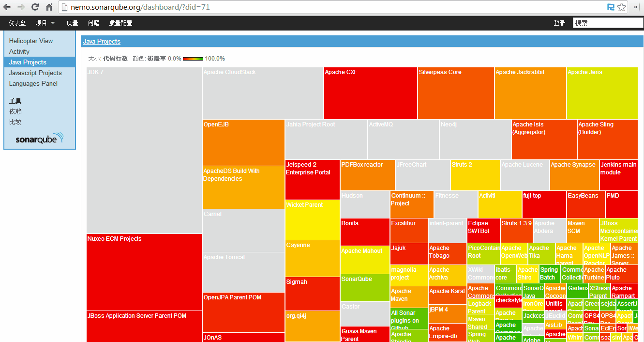Expand the 项目 dropdown menu
644x342 pixels.
pos(45,23)
